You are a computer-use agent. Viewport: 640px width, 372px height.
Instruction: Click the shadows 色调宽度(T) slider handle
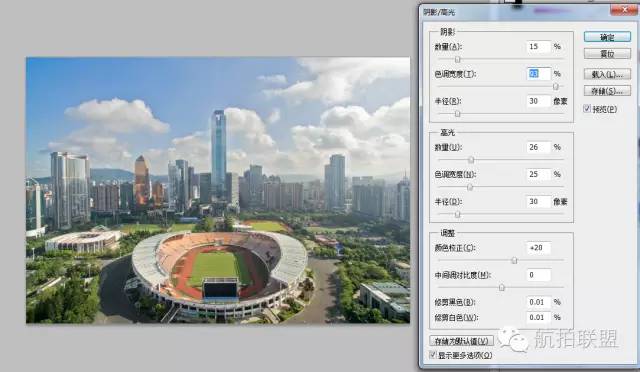click(556, 87)
